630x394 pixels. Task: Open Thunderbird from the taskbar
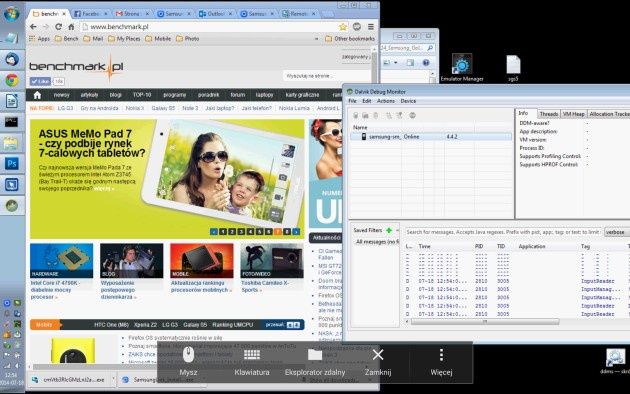coord(12,59)
